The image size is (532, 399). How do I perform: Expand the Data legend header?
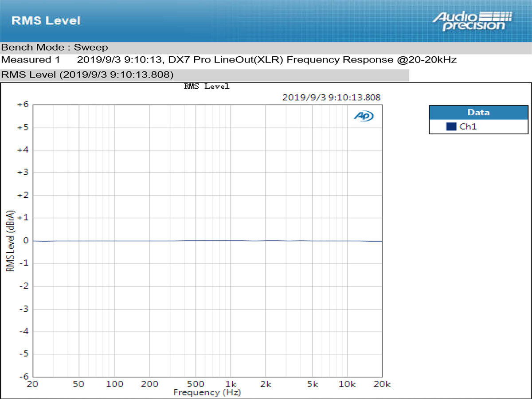pyautogui.click(x=478, y=112)
